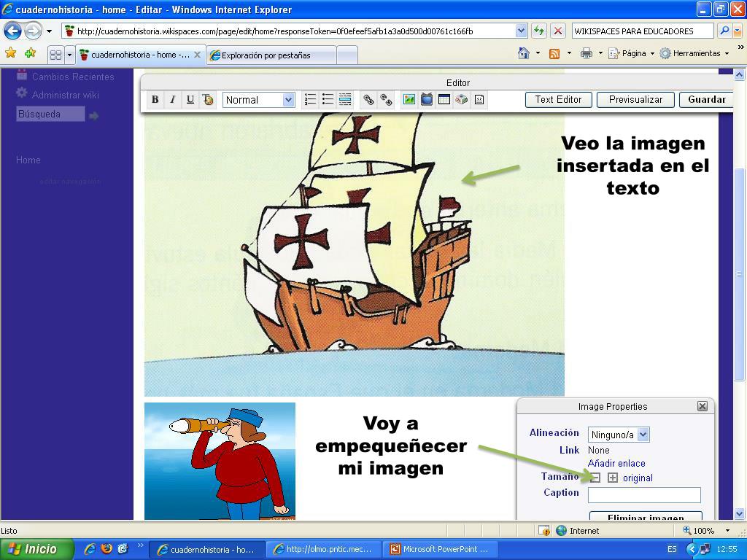Screen dimensions: 747x560
Task: Open the Home page link in sidebar
Action: point(28,160)
